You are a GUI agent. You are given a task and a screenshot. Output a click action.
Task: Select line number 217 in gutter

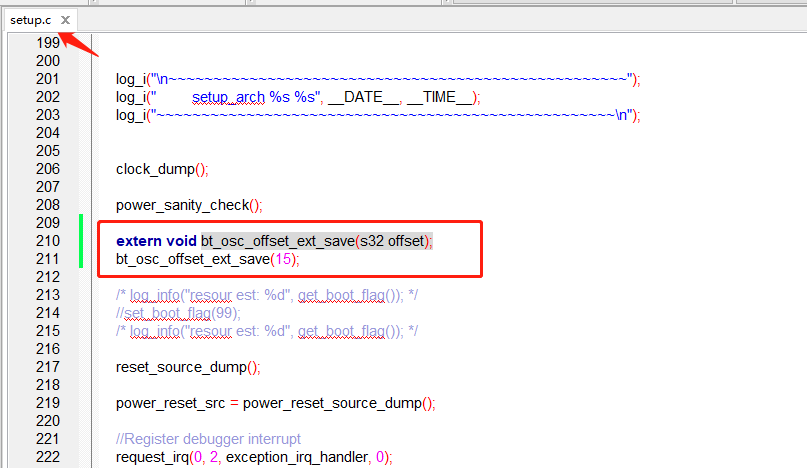48,367
